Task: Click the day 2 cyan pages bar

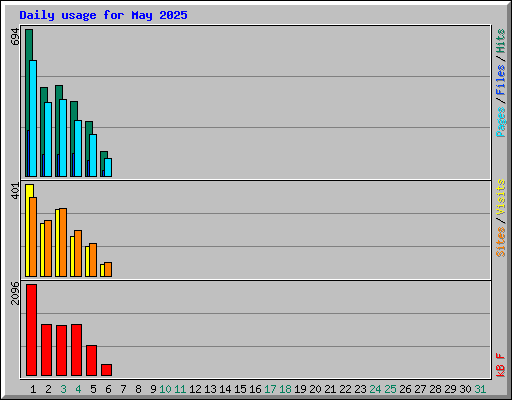Action: pos(48,139)
